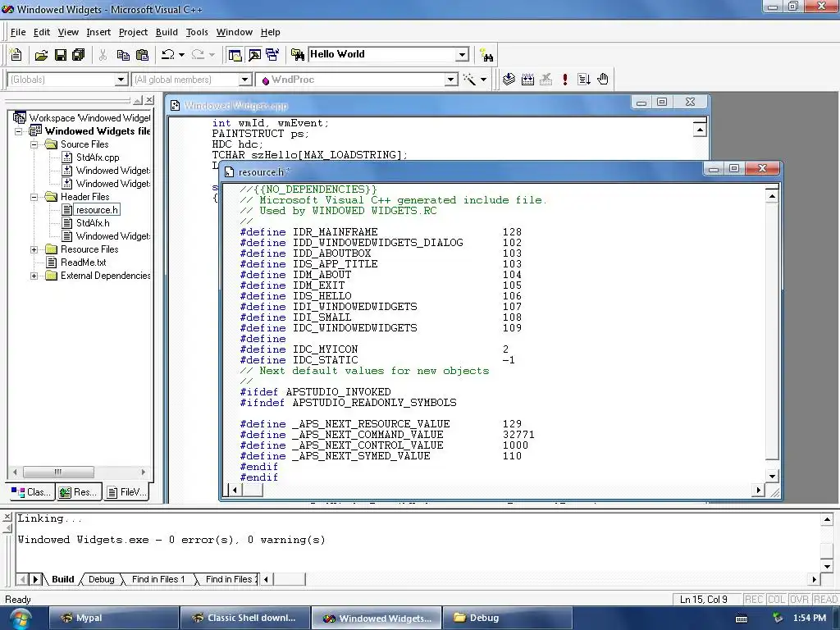Image resolution: width=840 pixels, height=630 pixels.
Task: Expand the Resource Files folder
Action: coord(34,249)
